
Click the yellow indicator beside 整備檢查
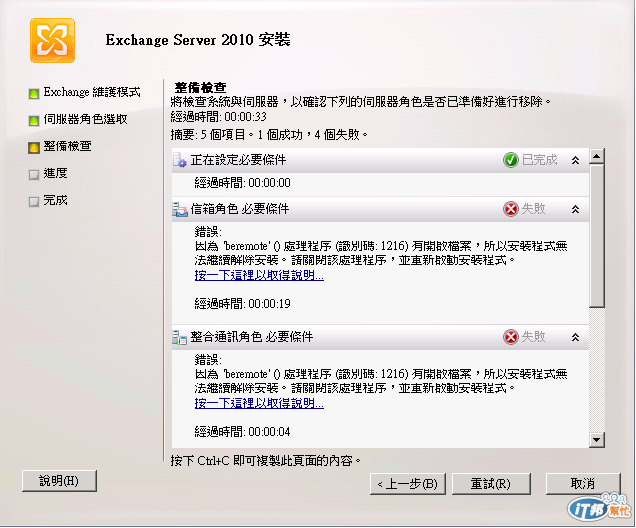(x=34, y=148)
